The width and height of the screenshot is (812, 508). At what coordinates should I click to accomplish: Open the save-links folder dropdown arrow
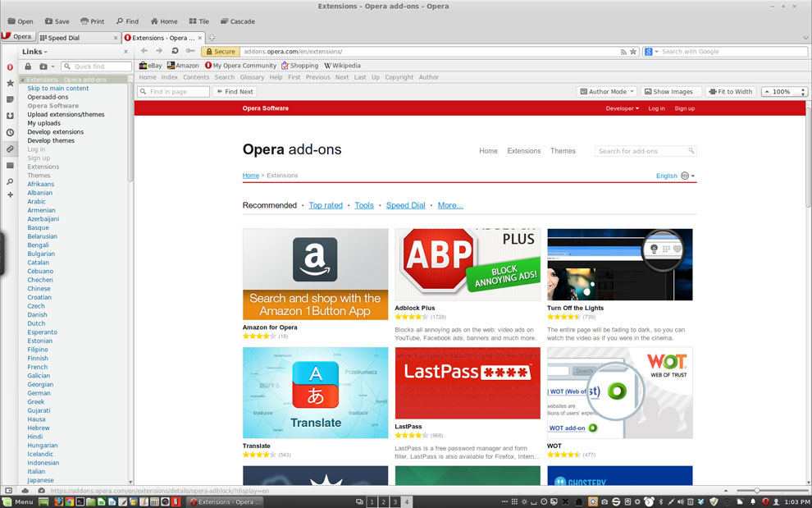coord(52,66)
